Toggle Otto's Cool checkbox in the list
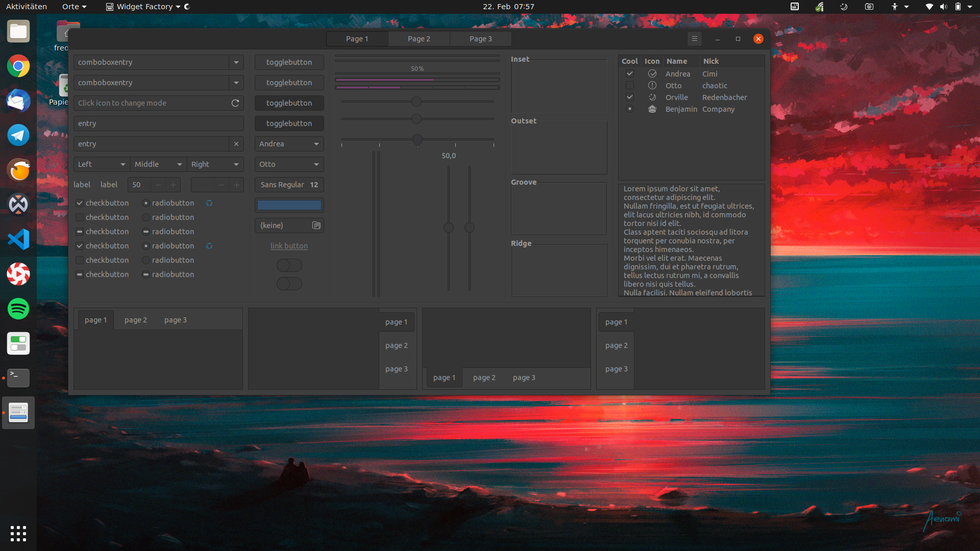 pos(630,86)
